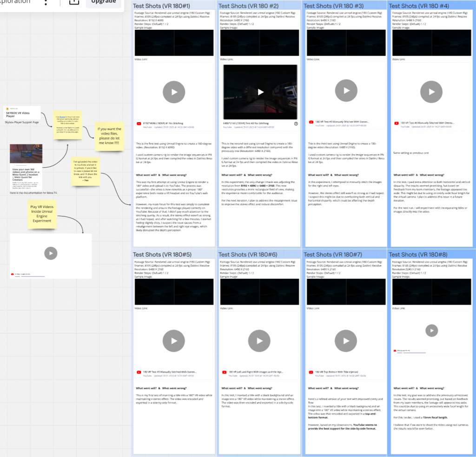
Task: Click the sample image in VR 180#1 frame
Action: coord(174,43)
